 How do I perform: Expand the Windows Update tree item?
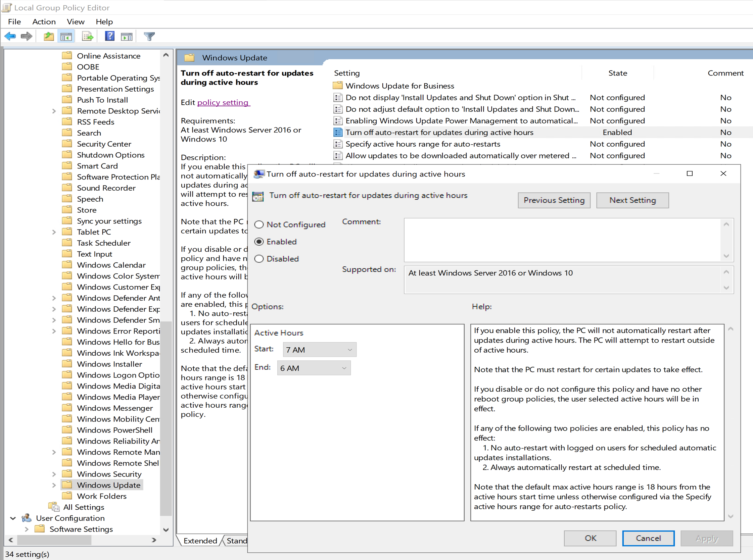[x=53, y=485]
